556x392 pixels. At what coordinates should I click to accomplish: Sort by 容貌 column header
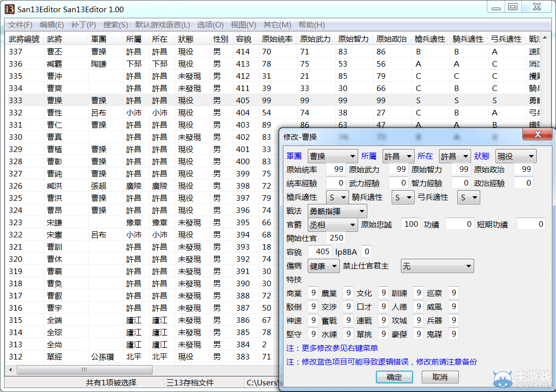coord(245,39)
